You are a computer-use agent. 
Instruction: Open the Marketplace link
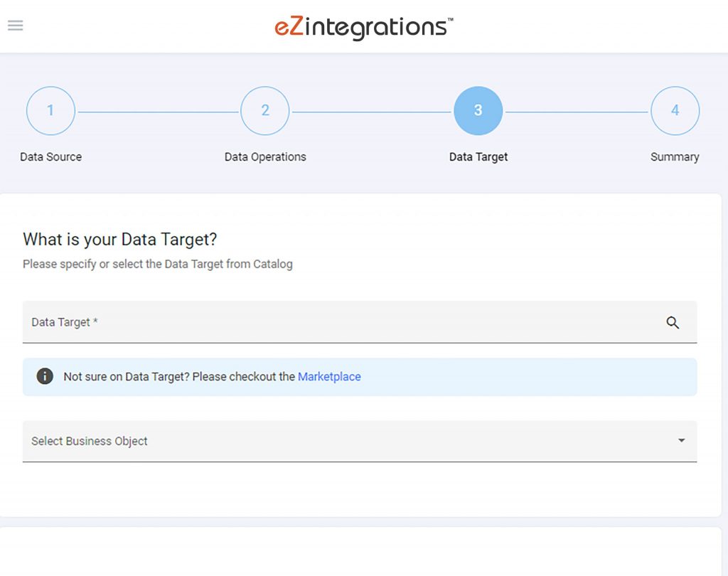coord(329,377)
